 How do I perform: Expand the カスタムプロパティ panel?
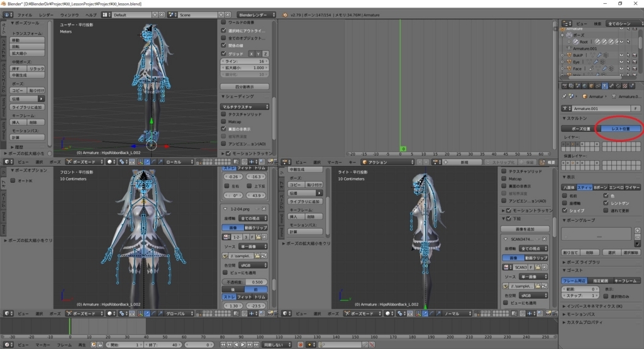584,323
